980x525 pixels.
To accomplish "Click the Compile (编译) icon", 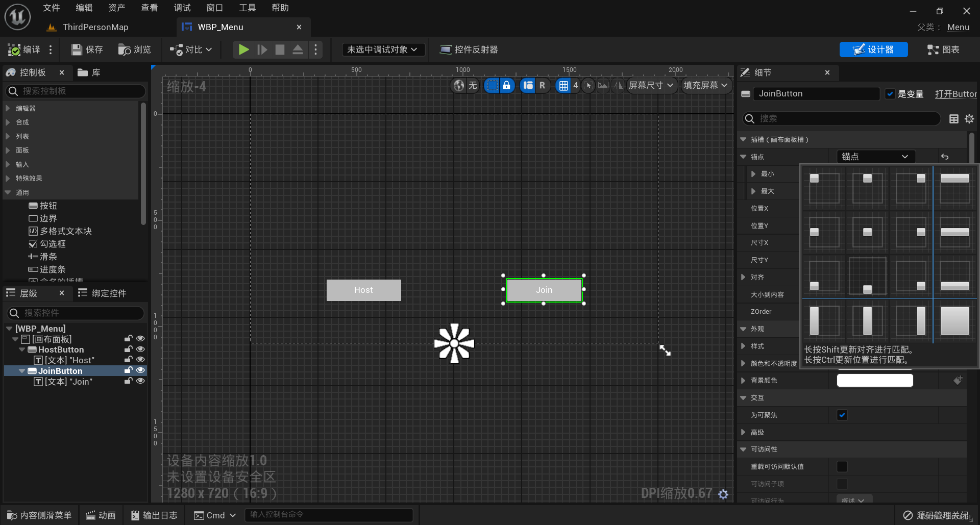I will pyautogui.click(x=14, y=49).
